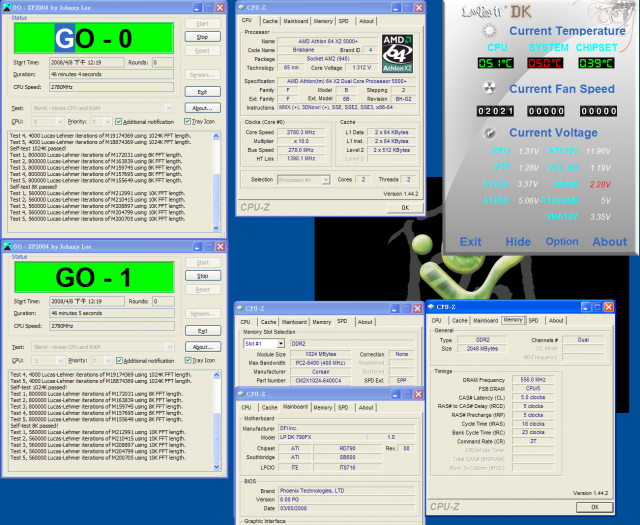Open the Processor Selection dropdown in CPU-Z
This screenshot has height=525, width=640.
[x=325, y=180]
